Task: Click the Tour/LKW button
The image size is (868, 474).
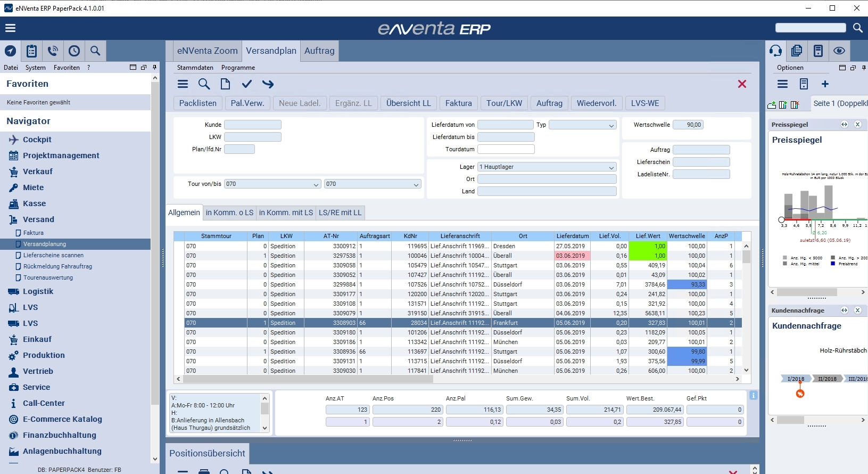Action: [x=505, y=103]
